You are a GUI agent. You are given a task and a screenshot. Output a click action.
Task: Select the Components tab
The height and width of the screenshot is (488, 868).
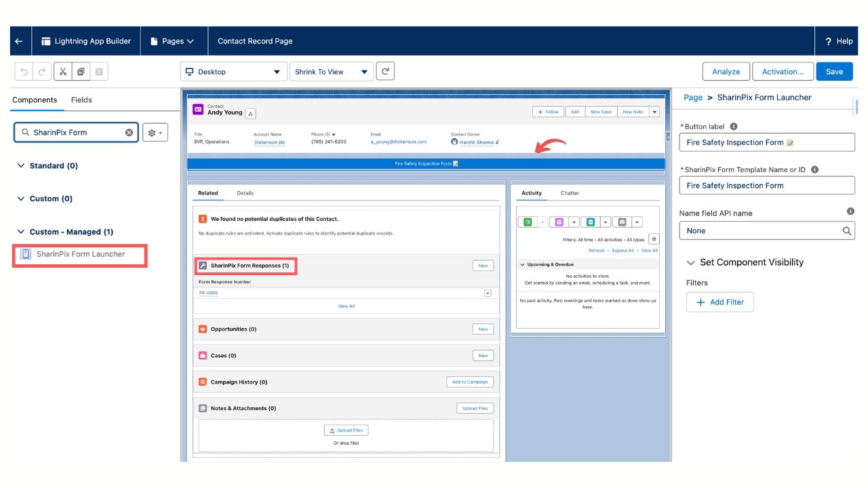pyautogui.click(x=35, y=100)
